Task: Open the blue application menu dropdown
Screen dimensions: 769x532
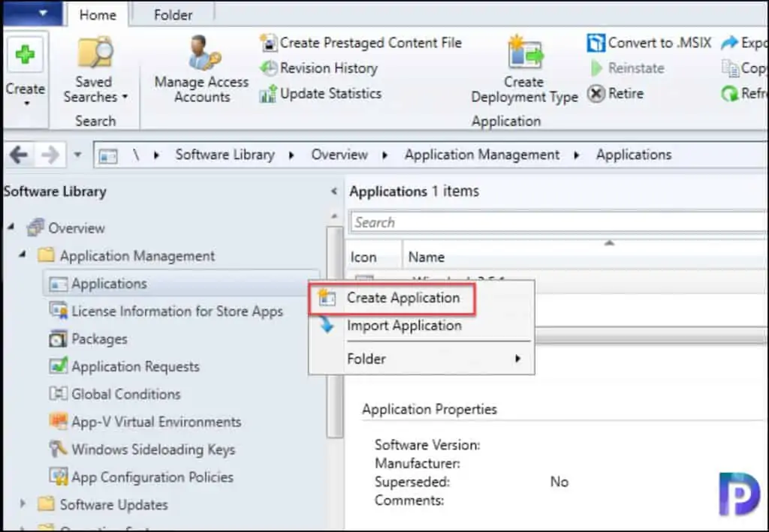Action: point(32,14)
